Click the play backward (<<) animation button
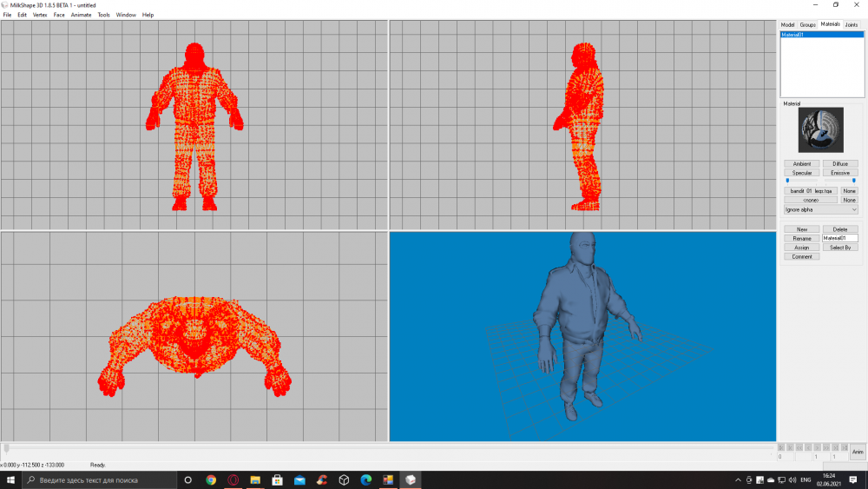This screenshot has width=868, height=489. coord(799,447)
